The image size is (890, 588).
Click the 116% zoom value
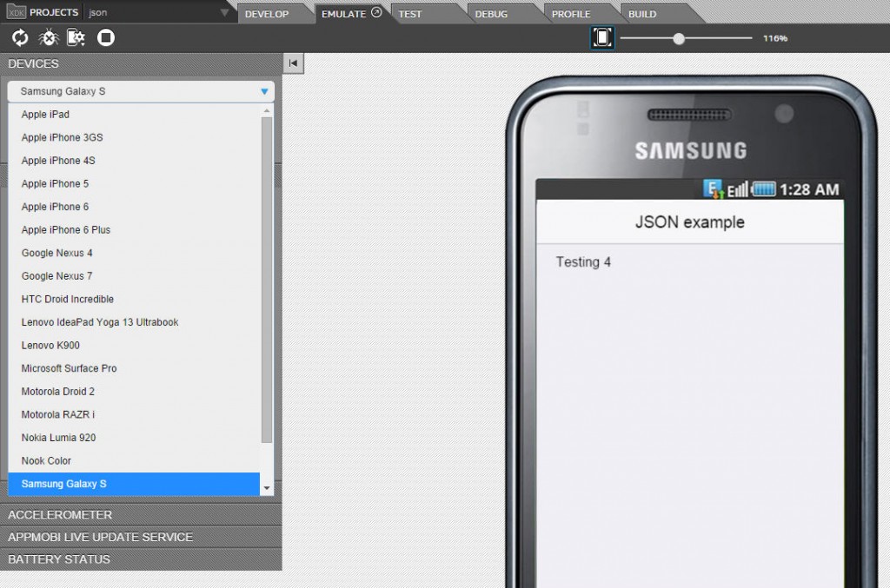[x=774, y=38]
